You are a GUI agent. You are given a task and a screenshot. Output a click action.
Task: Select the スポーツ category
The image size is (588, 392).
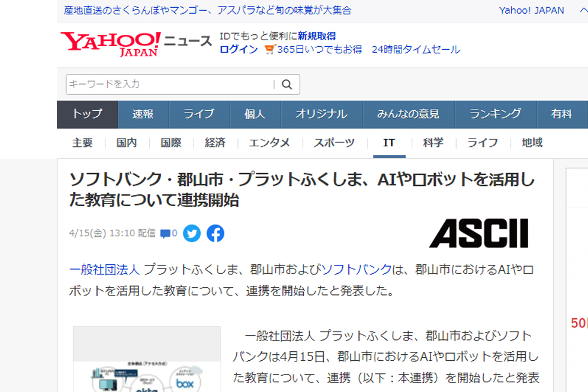(x=334, y=143)
